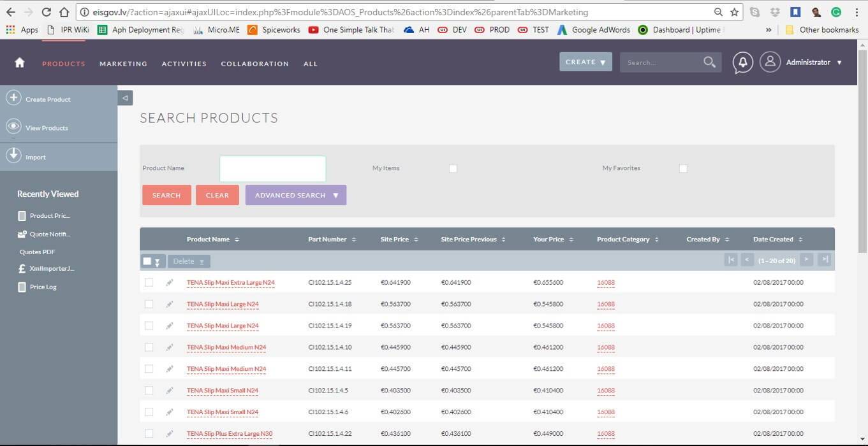Image resolution: width=868 pixels, height=446 pixels.
Task: Go to next page of results
Action: (806, 259)
